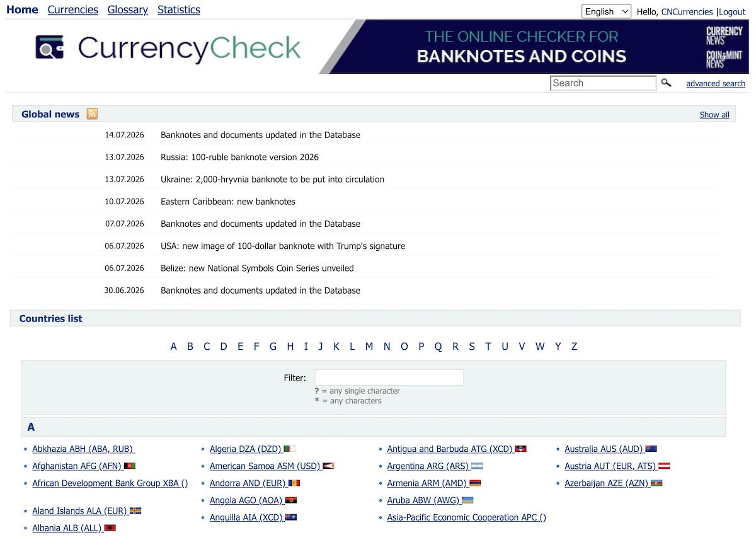This screenshot has width=756, height=554.
Task: Click the Countries list heading
Action: coord(51,318)
